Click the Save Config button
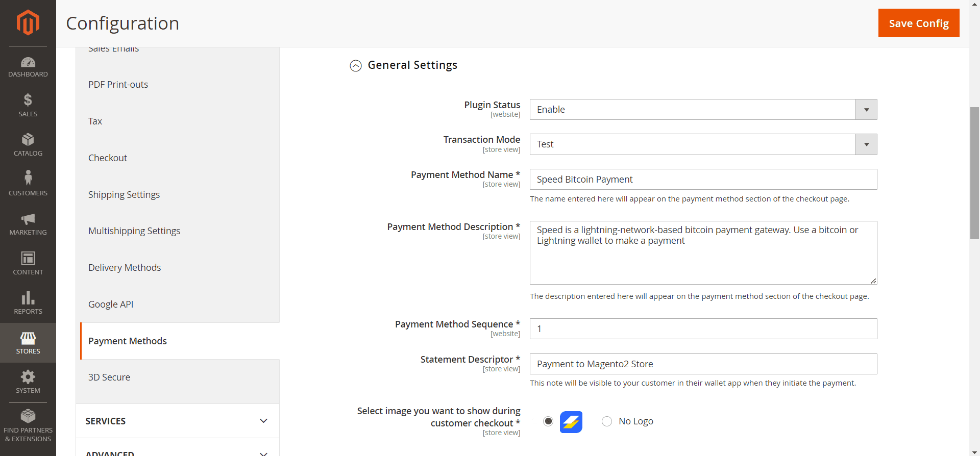 (919, 23)
